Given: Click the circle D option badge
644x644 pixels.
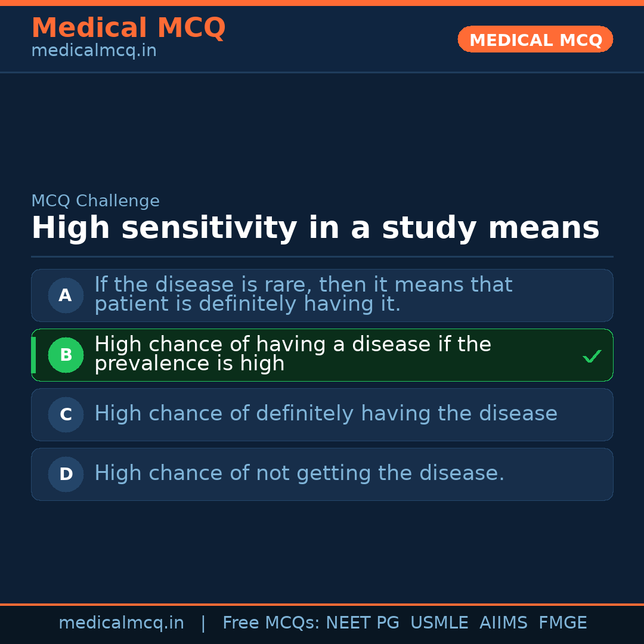Looking at the screenshot, I should click(66, 474).
